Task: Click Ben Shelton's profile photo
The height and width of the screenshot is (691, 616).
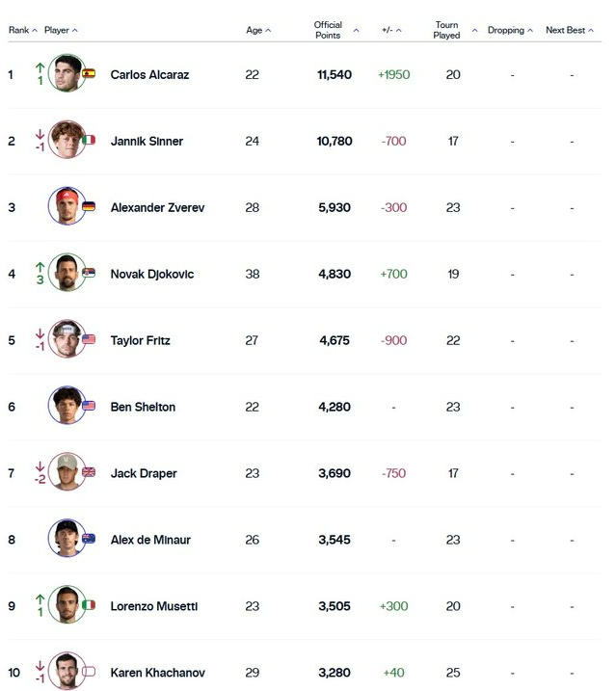Action: pos(67,405)
